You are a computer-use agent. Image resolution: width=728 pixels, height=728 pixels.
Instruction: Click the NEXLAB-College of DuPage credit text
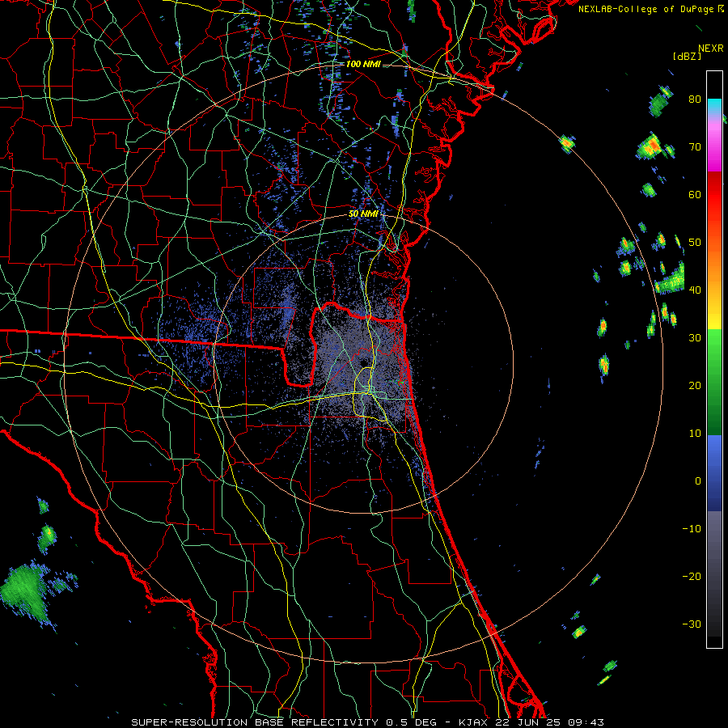[646, 9]
